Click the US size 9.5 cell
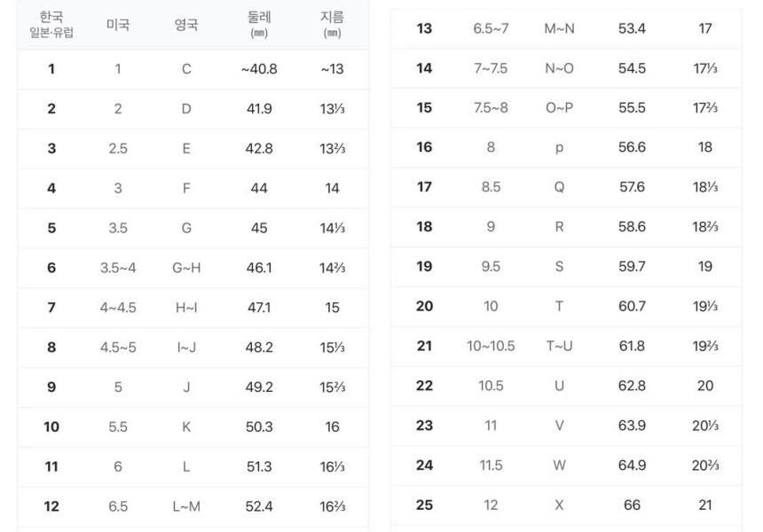This screenshot has height=532, width=763. pyautogui.click(x=491, y=267)
